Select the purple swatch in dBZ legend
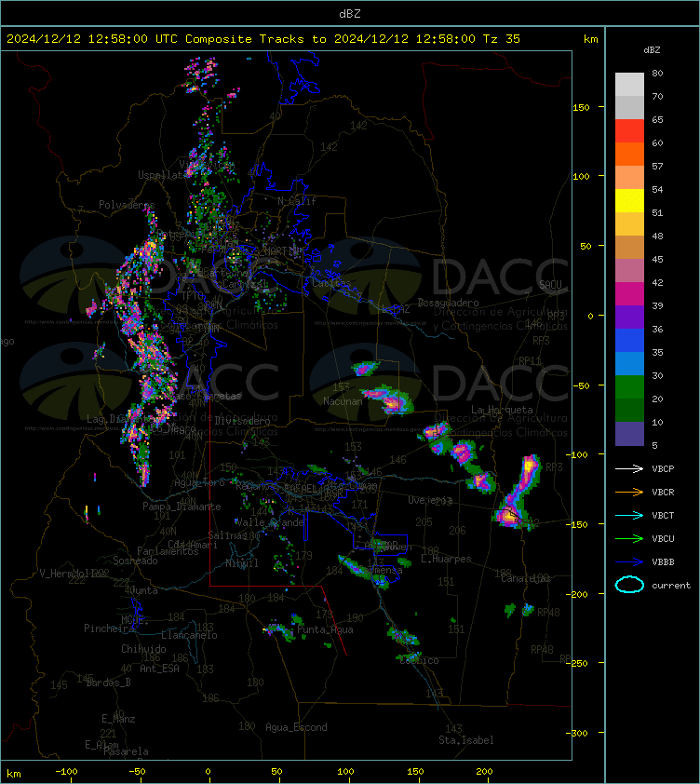This screenshot has height=784, width=700. click(629, 317)
